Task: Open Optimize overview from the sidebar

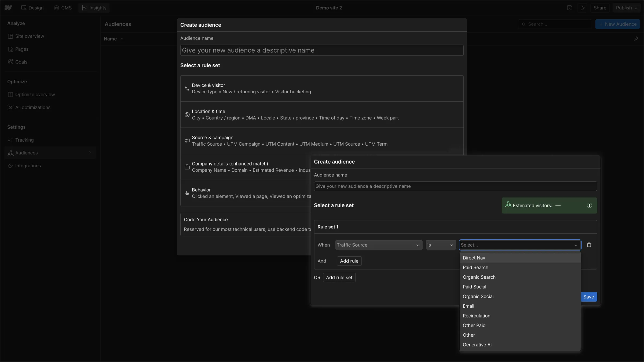Action: (x=34, y=94)
